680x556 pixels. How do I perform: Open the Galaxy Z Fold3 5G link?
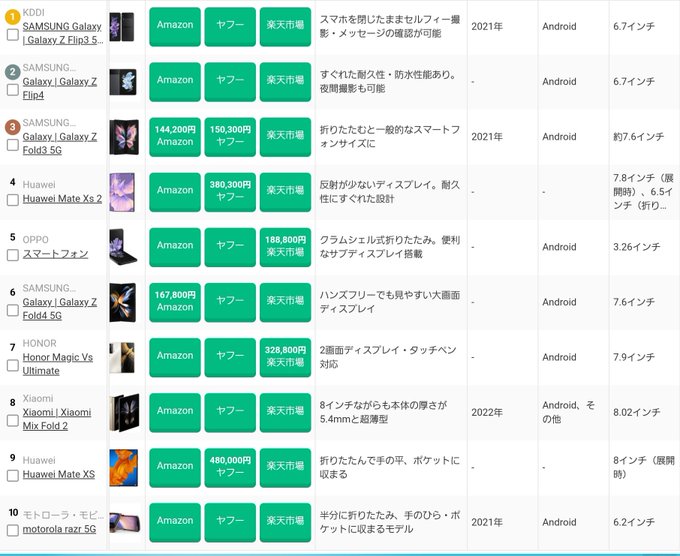pyautogui.click(x=60, y=143)
